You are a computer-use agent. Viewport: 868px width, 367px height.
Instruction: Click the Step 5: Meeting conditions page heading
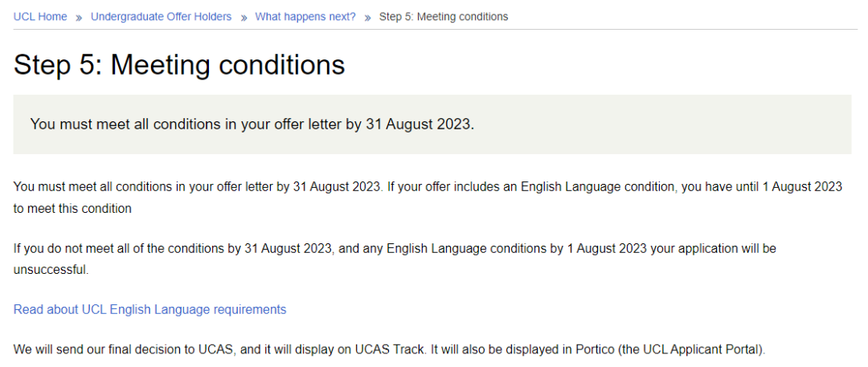179,65
